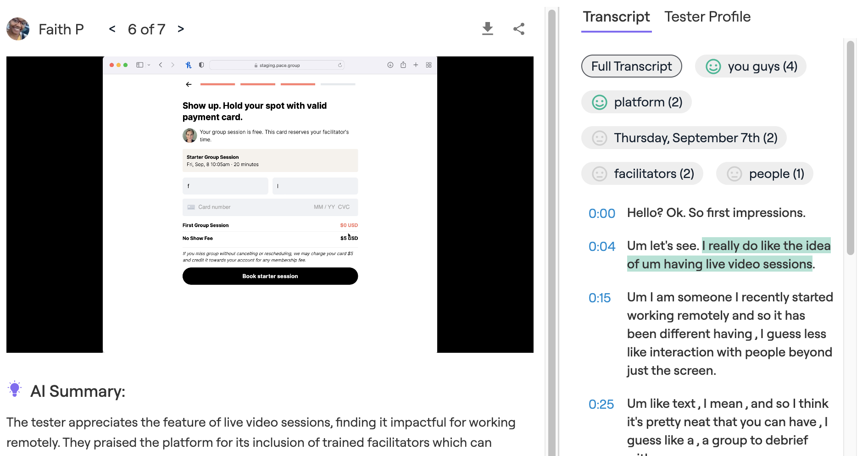The image size is (868, 456).
Task: Go to the next recording with the right chevron
Action: click(180, 28)
